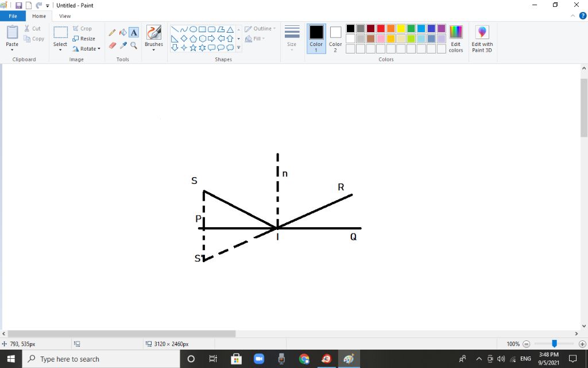Select the Magnifier tool
Screen dimensions: 588x368
pyautogui.click(x=134, y=45)
